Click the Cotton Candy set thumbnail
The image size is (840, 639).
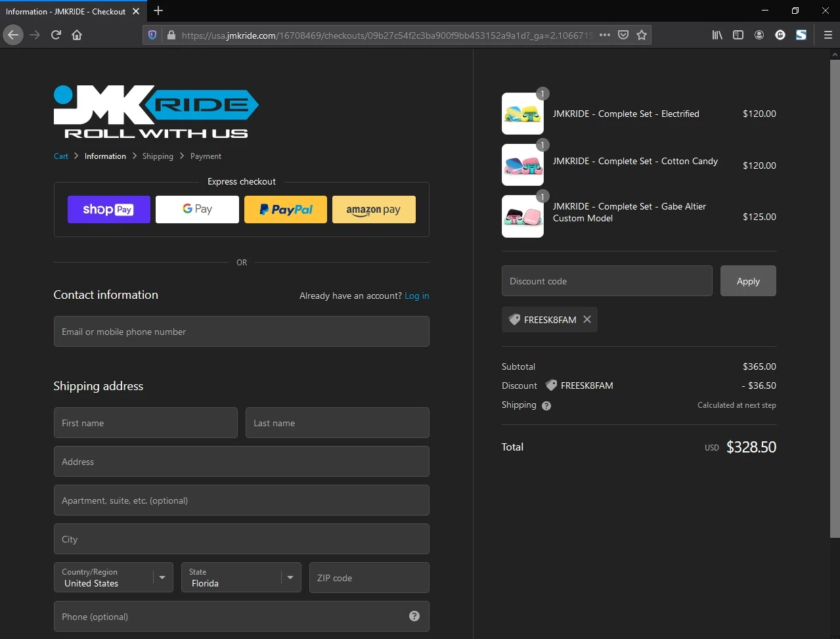(x=523, y=165)
